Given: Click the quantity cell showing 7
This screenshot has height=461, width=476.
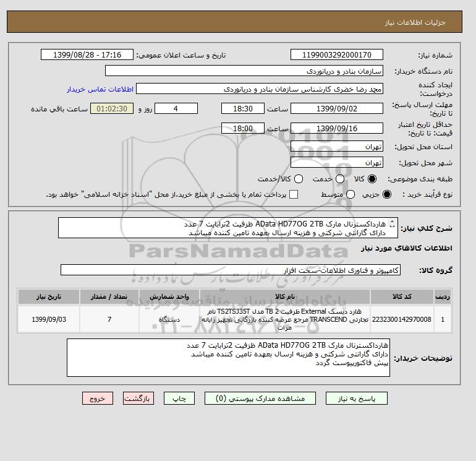Looking at the screenshot, I should [109, 319].
